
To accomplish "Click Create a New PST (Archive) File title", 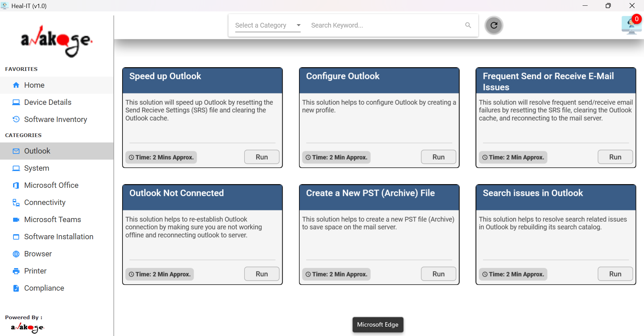I will [370, 193].
